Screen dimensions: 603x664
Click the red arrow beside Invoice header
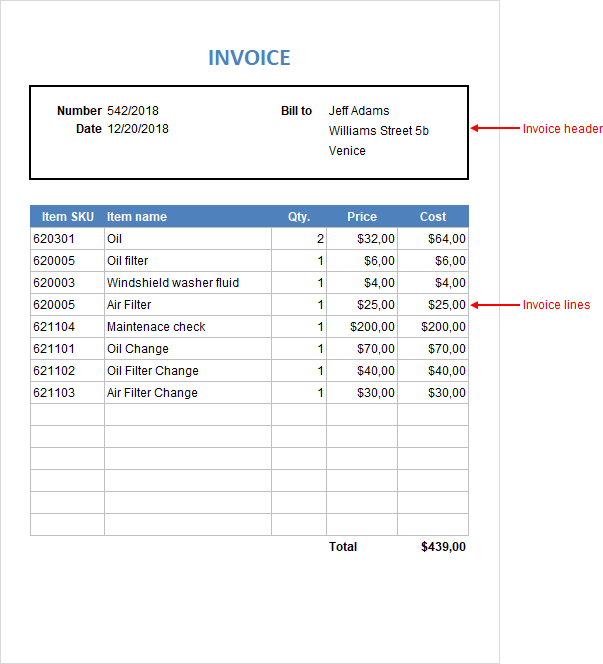[493, 129]
